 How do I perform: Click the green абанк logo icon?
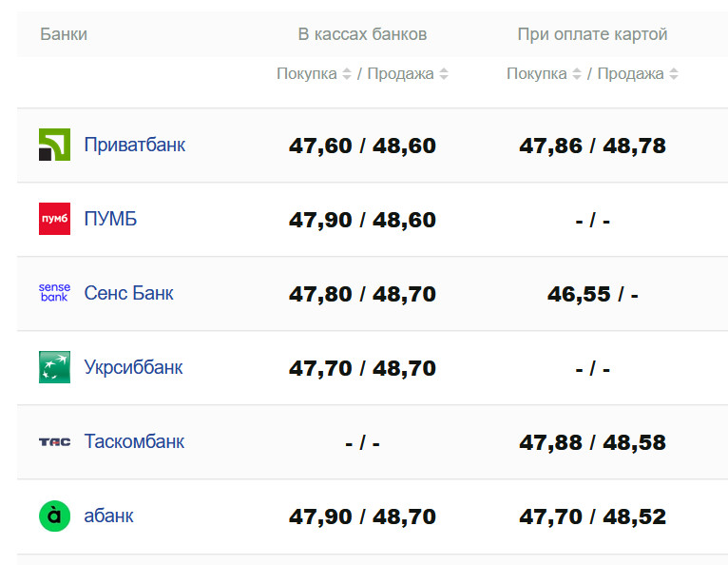click(x=54, y=516)
